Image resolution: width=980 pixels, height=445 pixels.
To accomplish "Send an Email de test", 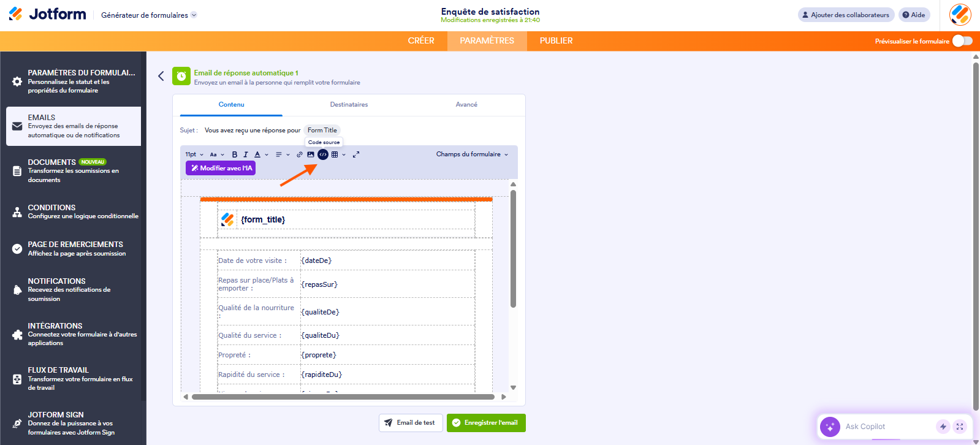I will [411, 423].
